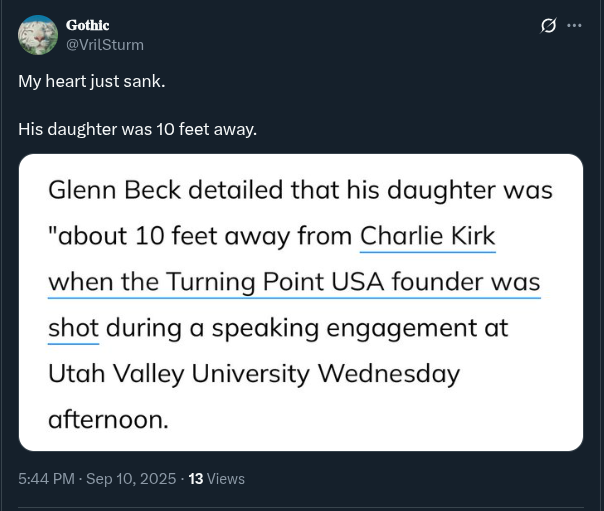This screenshot has width=604, height=511.
Task: Click the 5:44 PM timestamp
Action: click(46, 479)
